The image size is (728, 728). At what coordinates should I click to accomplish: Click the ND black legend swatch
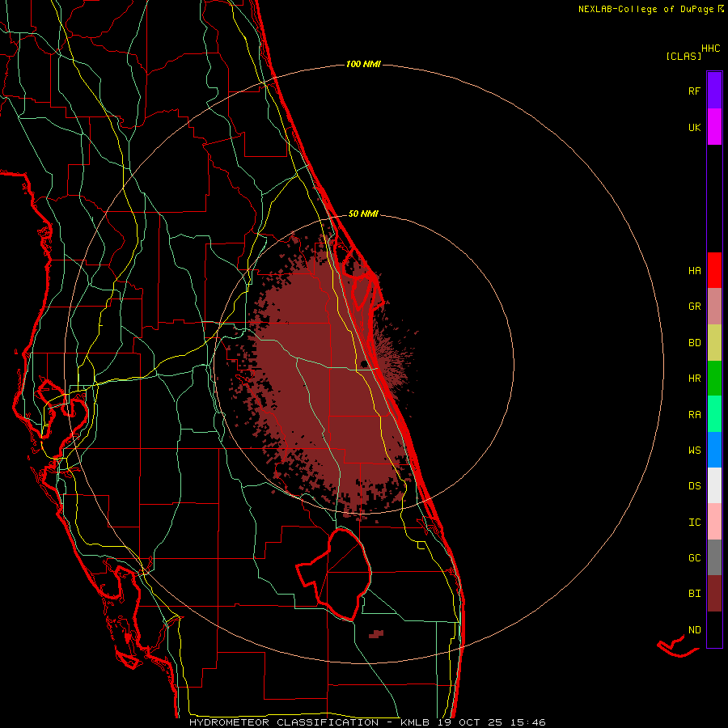pos(714,629)
